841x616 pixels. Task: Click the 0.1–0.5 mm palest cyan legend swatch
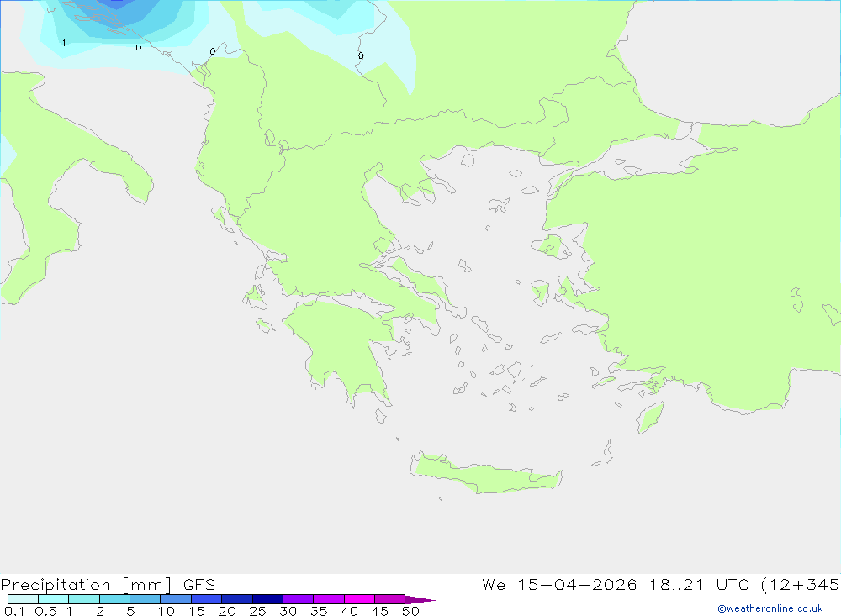[x=23, y=599]
